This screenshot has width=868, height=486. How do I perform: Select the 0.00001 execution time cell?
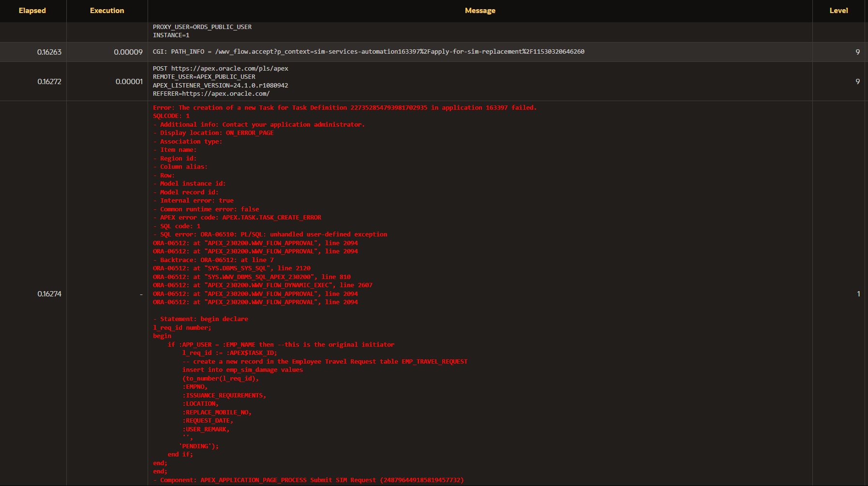(x=129, y=82)
